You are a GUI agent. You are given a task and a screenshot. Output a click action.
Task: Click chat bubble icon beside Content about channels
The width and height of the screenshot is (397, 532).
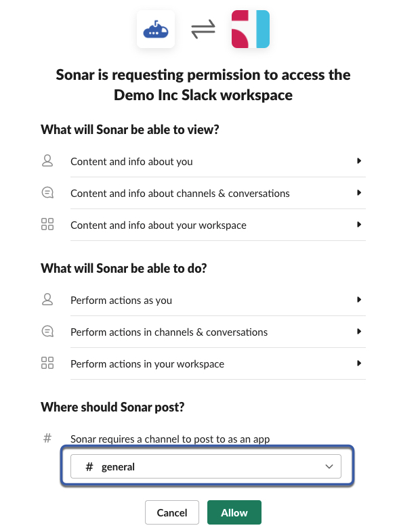coord(47,193)
